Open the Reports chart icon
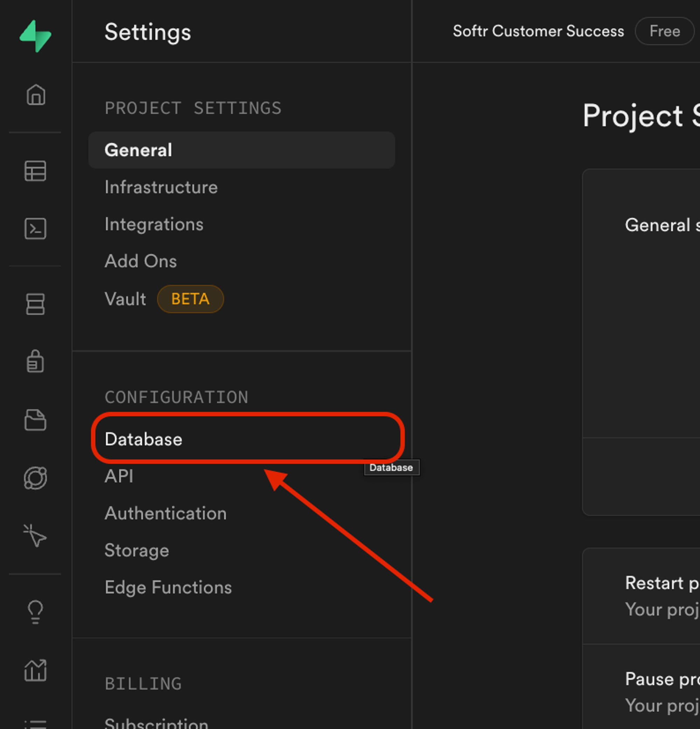 pyautogui.click(x=35, y=670)
